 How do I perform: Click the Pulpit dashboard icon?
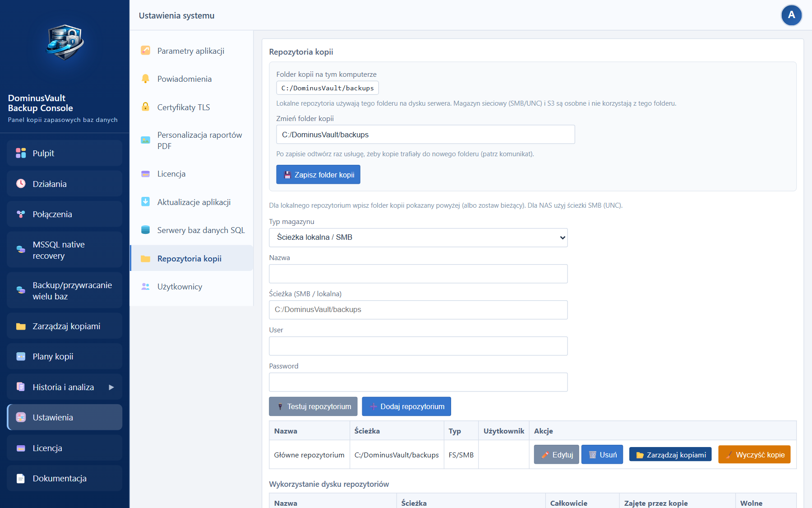tap(21, 153)
